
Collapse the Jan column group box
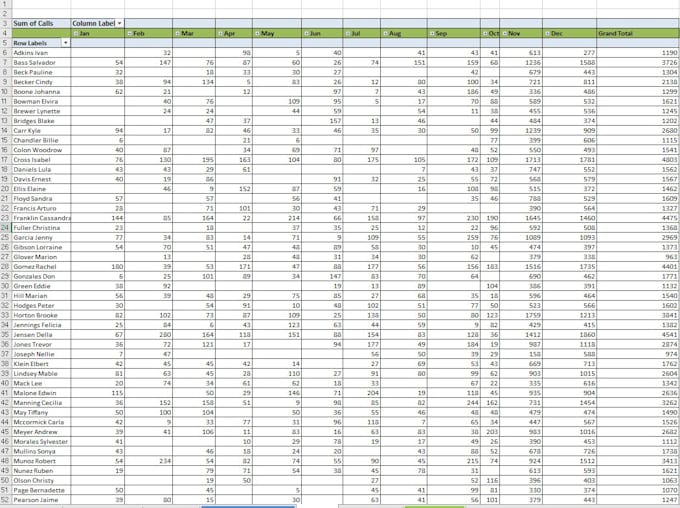click(x=76, y=33)
